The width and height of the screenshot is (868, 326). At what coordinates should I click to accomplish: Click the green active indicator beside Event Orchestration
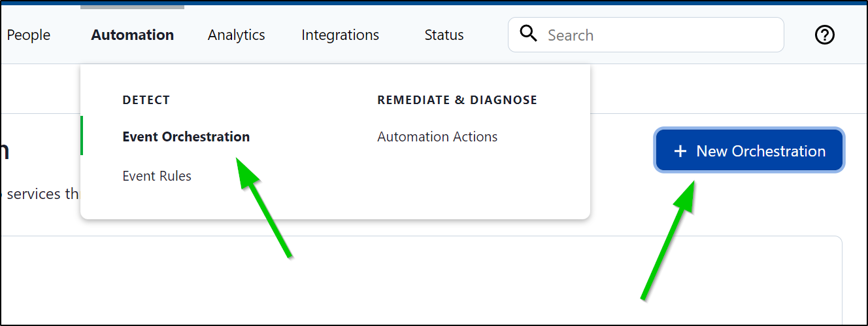[82, 136]
